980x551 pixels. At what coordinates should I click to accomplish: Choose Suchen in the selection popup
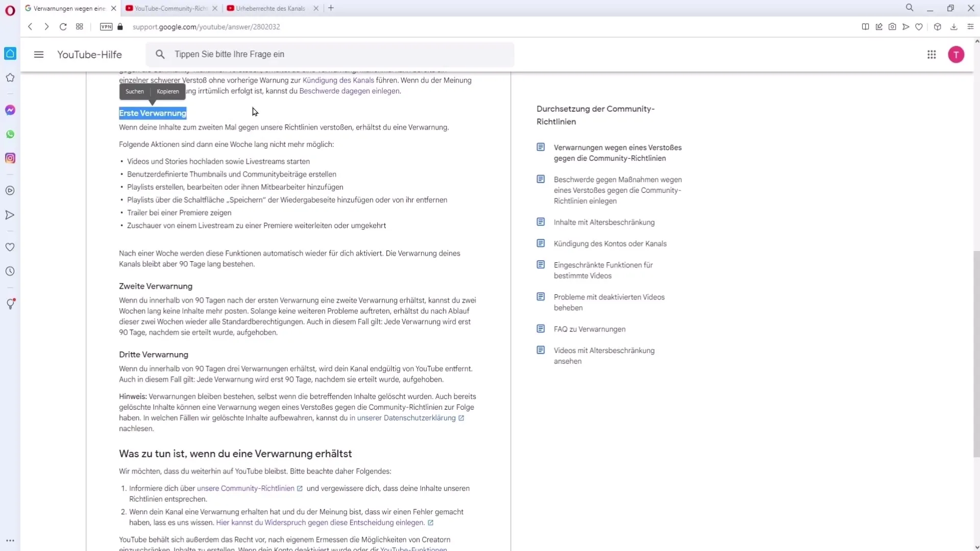pos(135,91)
